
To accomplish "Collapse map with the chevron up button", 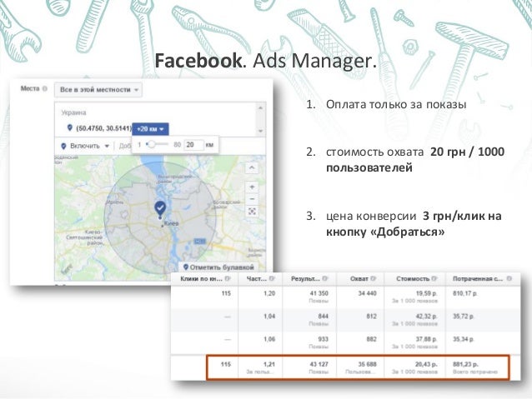I will tap(252, 167).
